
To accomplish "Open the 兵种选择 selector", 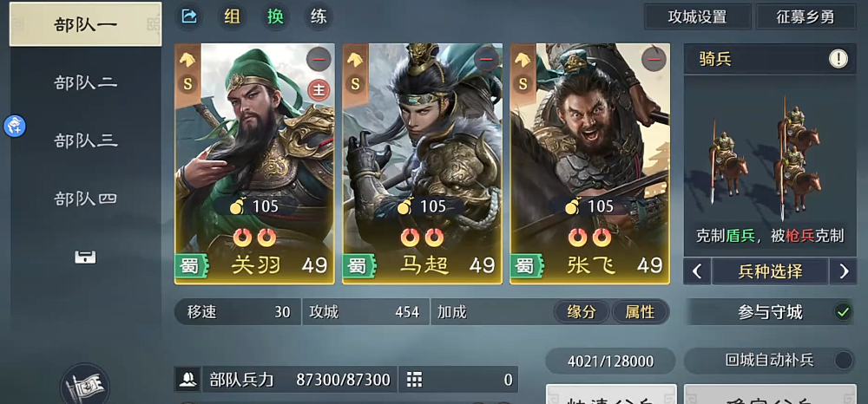I will click(770, 270).
